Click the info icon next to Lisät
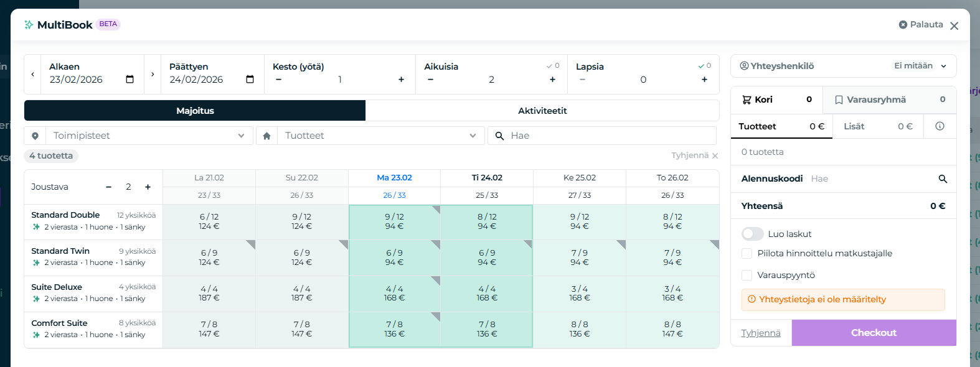Screen dimensions: 980x367 point(940,126)
